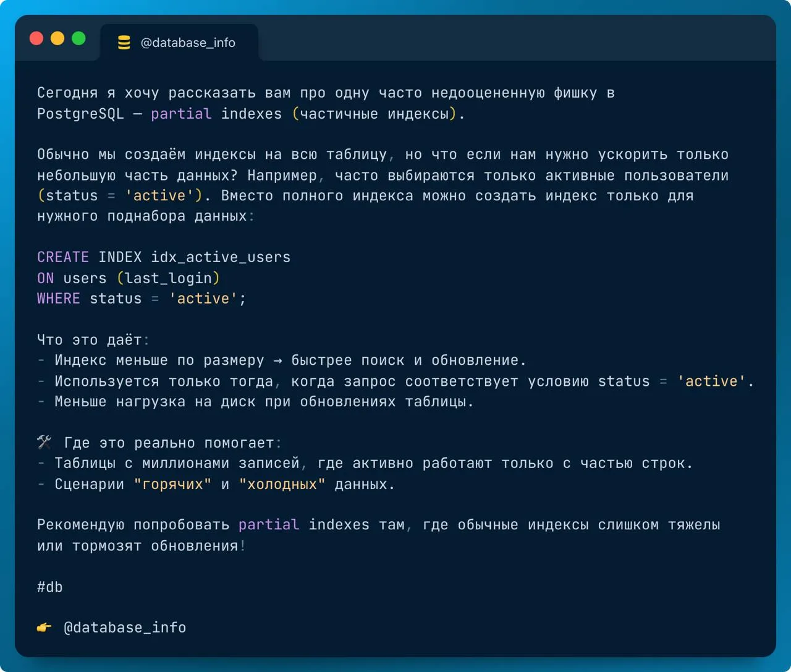Click the yellow minimize window dot

click(x=57, y=38)
